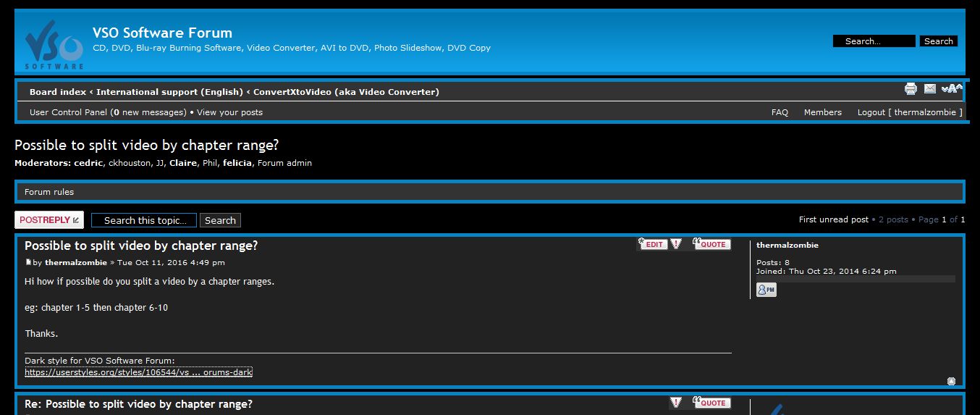Open the Board index breadcrumb
980x415 pixels.
click(x=58, y=92)
